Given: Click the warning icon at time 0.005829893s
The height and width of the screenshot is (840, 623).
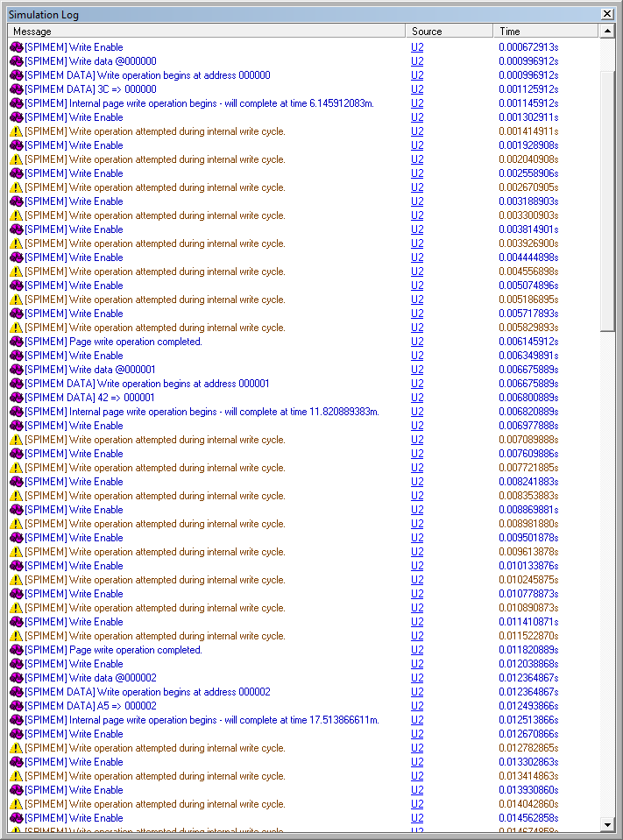Looking at the screenshot, I should coord(16,328).
